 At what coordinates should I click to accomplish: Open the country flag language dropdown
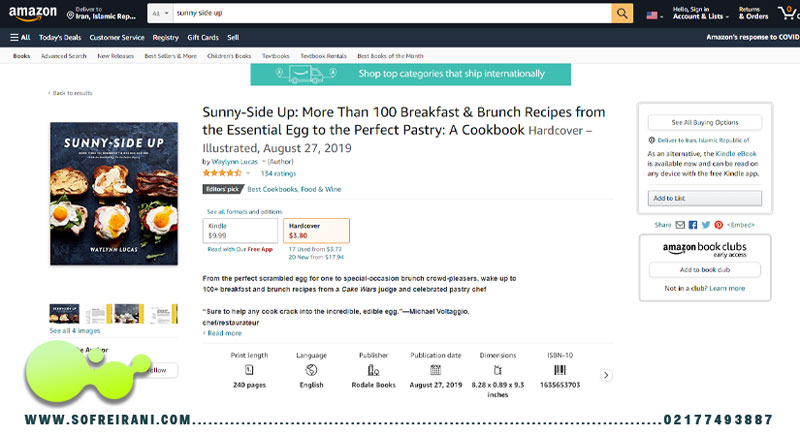pos(655,15)
